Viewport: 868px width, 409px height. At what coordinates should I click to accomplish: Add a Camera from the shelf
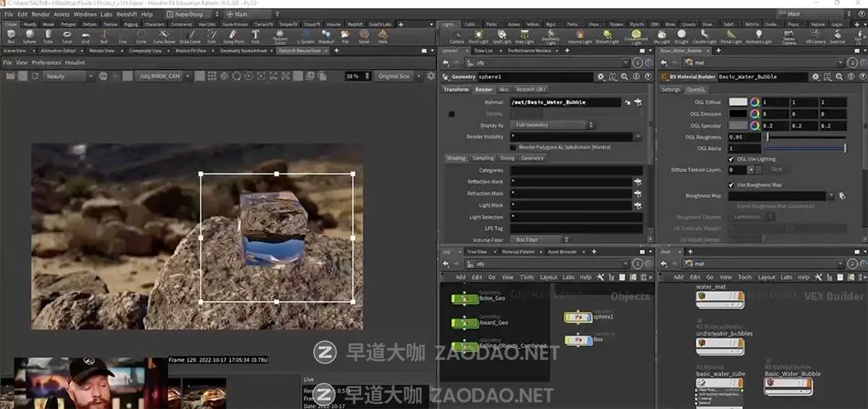[x=456, y=36]
